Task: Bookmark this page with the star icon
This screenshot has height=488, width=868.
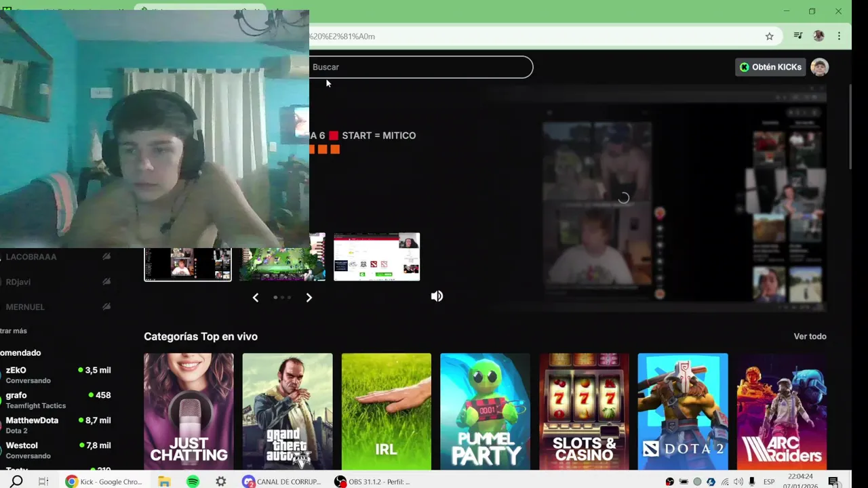Action: (769, 37)
